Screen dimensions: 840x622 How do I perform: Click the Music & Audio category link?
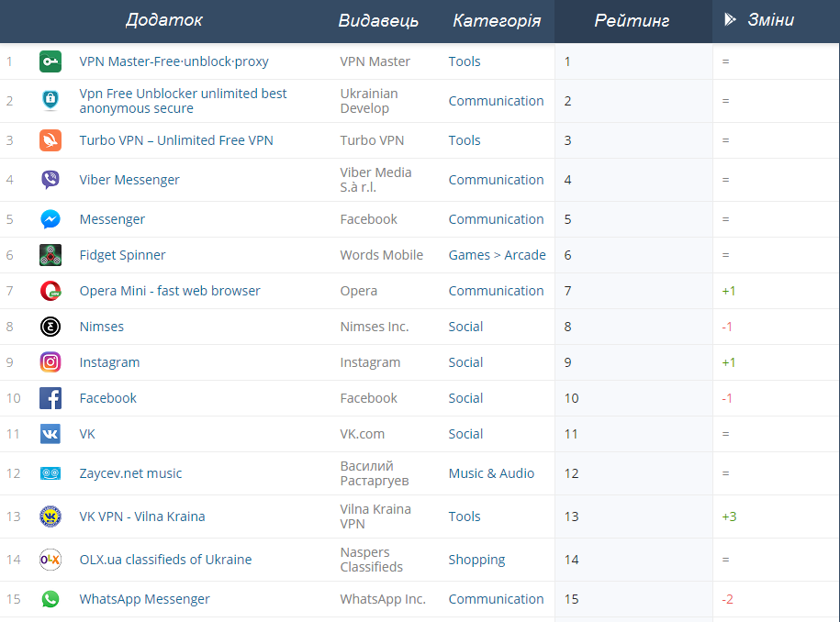coord(491,473)
